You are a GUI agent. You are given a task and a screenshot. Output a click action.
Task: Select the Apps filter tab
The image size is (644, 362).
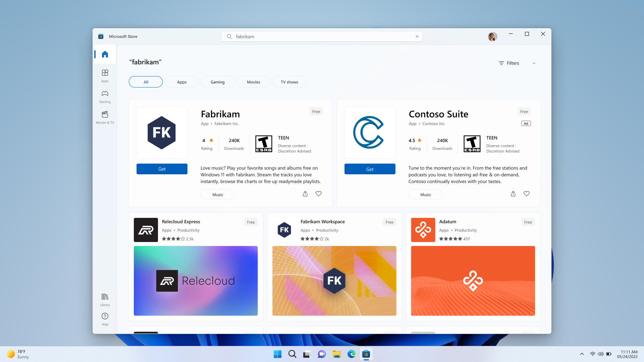182,82
